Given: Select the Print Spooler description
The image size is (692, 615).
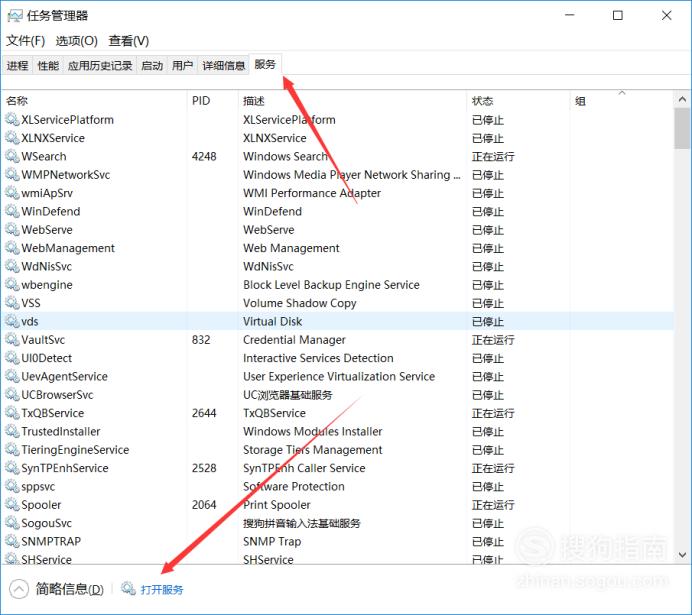Looking at the screenshot, I should pyautogui.click(x=277, y=505).
